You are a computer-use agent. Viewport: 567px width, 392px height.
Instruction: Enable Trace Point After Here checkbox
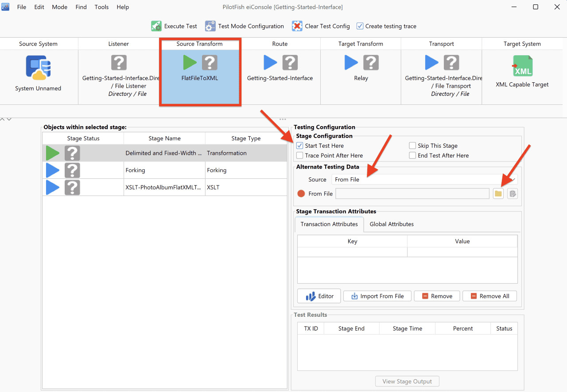300,155
